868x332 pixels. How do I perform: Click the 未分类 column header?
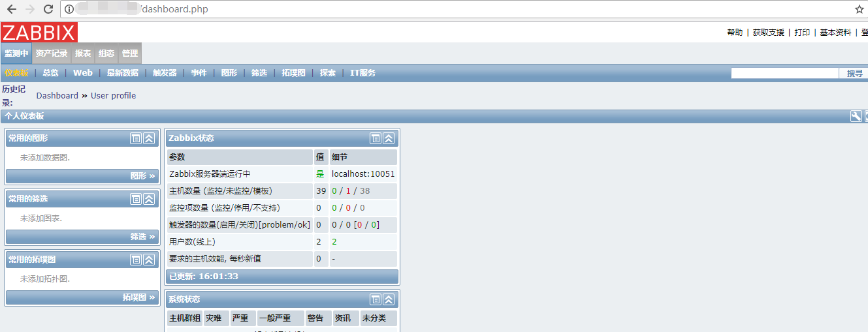pos(378,318)
